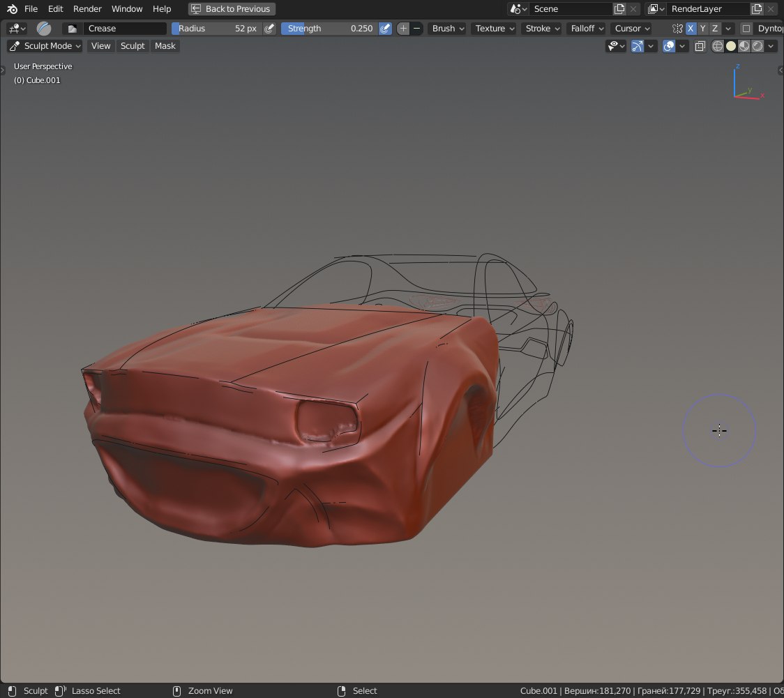Screen dimensions: 784x698
Task: Click the Blender logo icon
Action: tap(12, 9)
